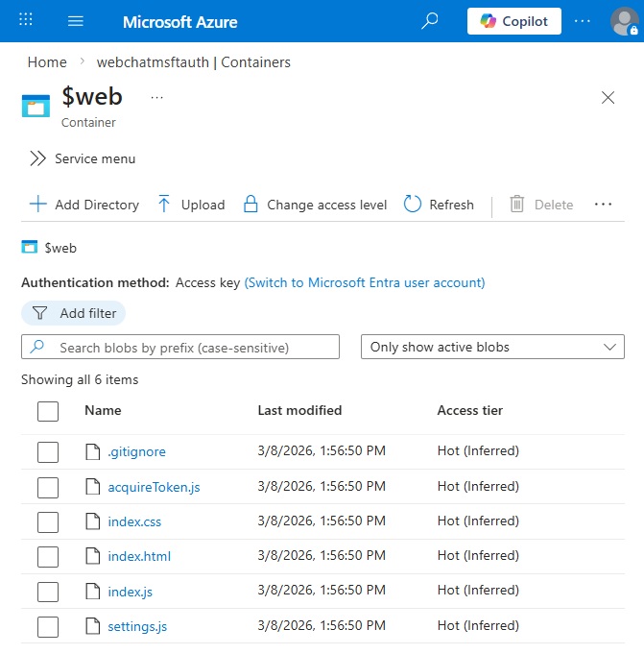Viewport: 644px width, 654px height.
Task: Click the Search blobs by prefix field
Action: [180, 347]
